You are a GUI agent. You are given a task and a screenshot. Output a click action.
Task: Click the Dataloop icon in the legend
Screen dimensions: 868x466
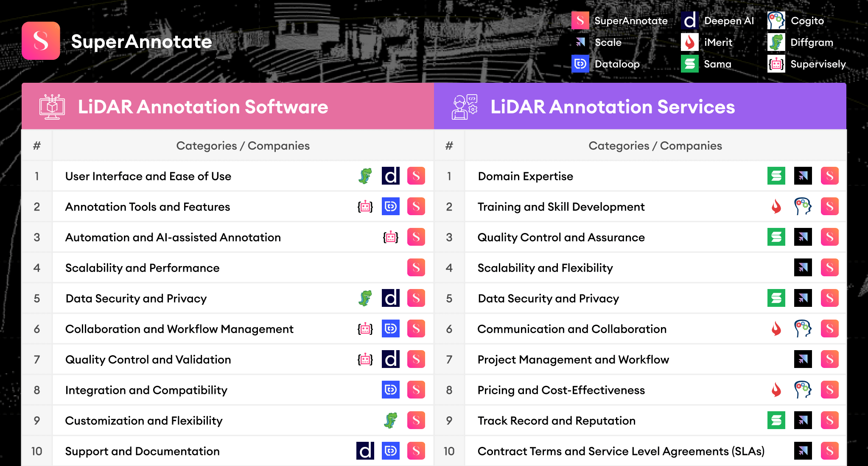[580, 64]
